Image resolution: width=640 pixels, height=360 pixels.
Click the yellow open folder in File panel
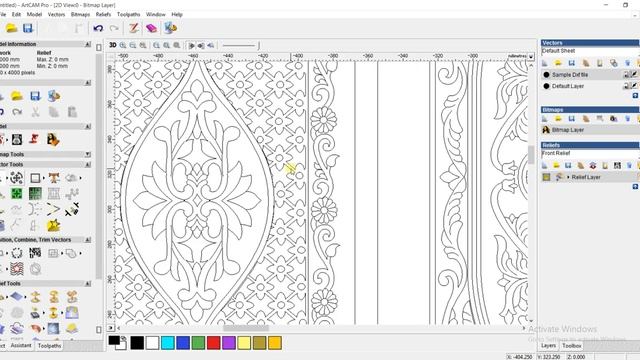17,96
